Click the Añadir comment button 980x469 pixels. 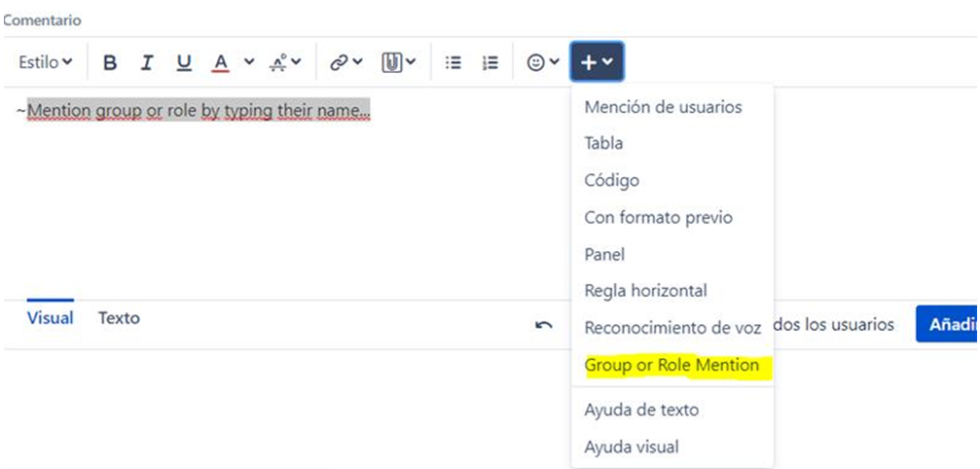pyautogui.click(x=947, y=324)
